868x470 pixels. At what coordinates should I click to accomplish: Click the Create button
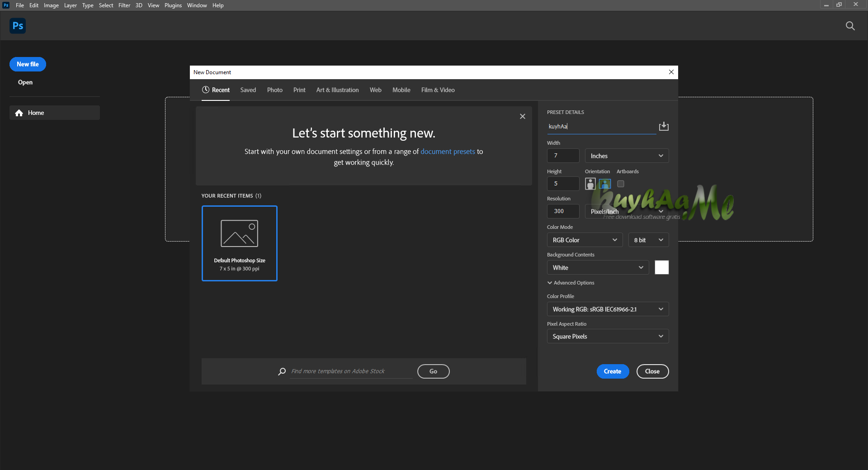tap(613, 371)
